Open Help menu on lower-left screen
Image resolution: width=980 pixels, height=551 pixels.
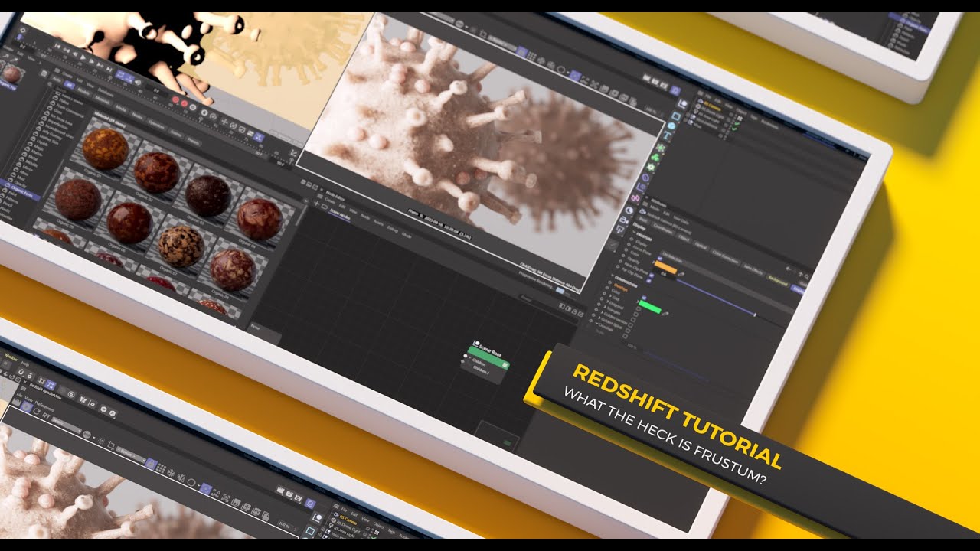tap(24, 364)
